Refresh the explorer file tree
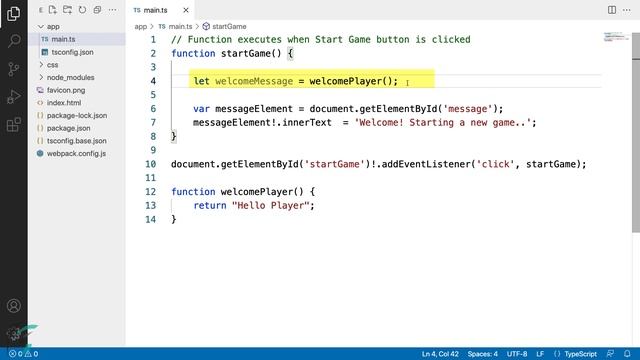 point(82,10)
